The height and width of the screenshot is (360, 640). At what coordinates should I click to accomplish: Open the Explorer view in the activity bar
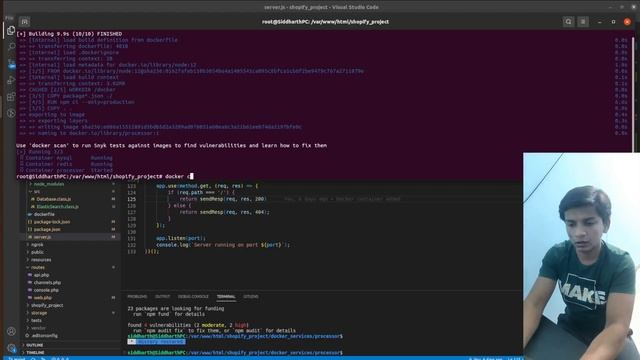(x=11, y=31)
